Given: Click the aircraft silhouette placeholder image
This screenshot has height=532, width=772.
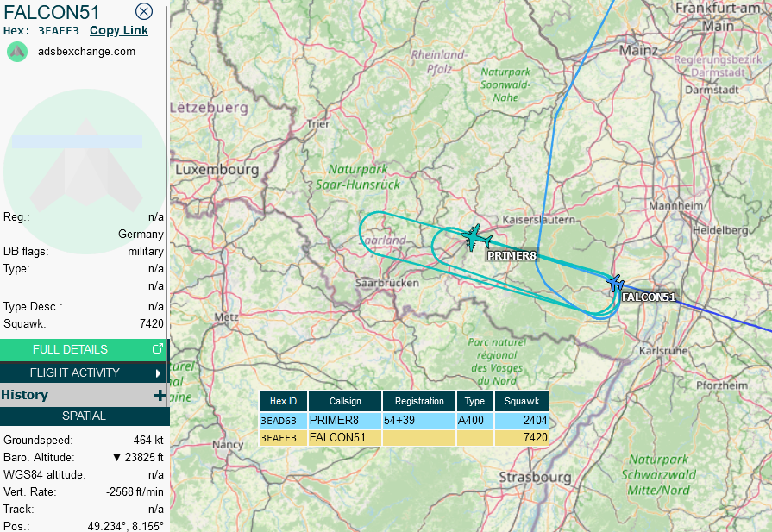Looking at the screenshot, I should coord(85,172).
